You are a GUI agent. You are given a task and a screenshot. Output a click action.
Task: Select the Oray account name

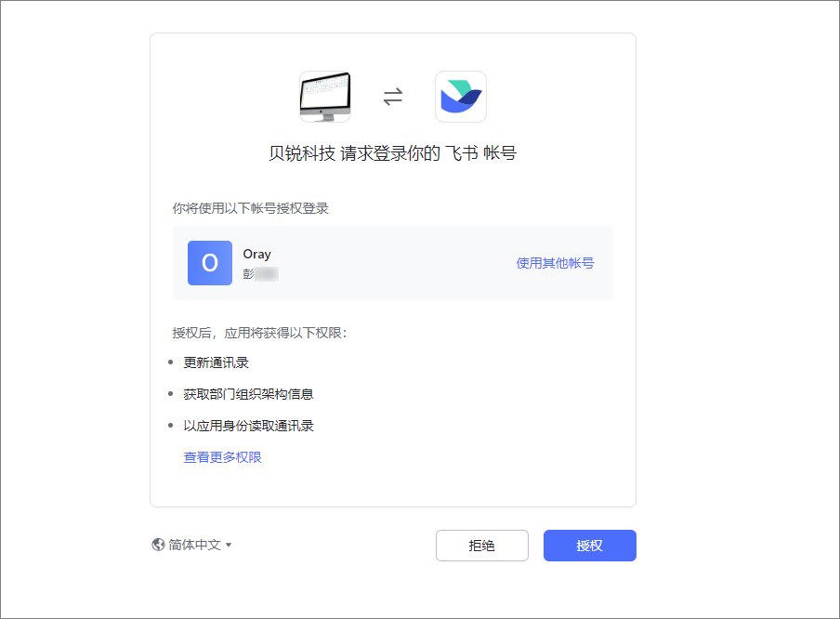pos(257,254)
